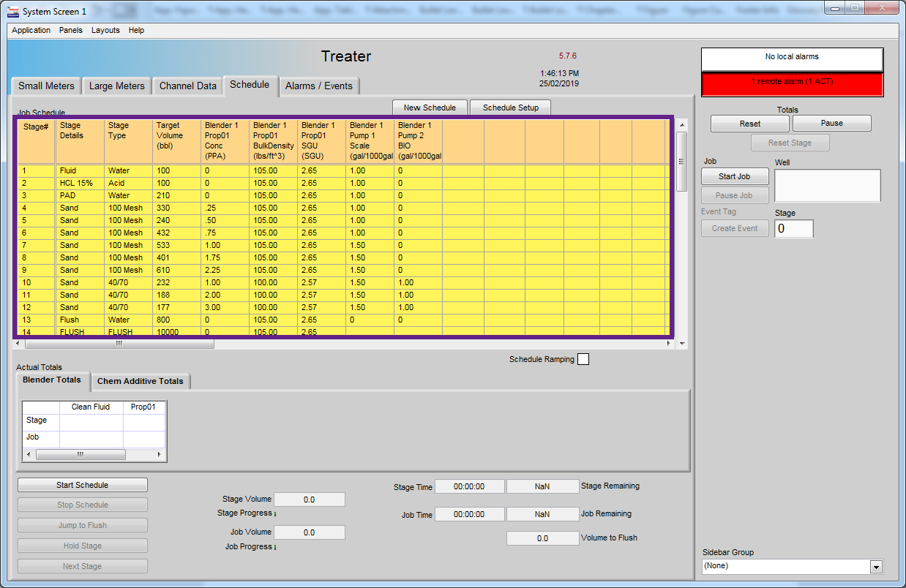
Task: Open the Sidebar Group dropdown
Action: (x=875, y=565)
